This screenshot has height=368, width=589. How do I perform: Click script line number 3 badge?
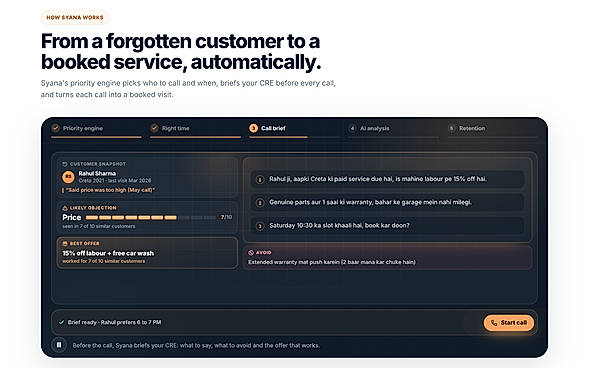pos(260,226)
